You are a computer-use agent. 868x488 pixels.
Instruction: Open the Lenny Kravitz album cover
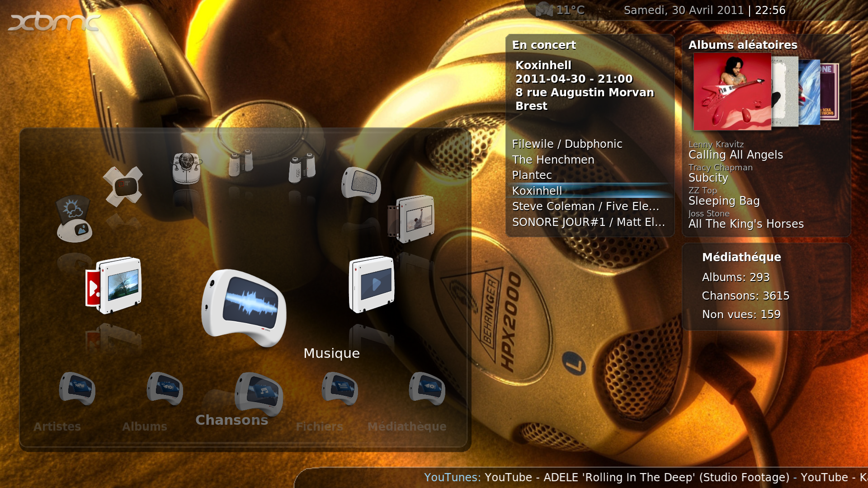point(732,92)
